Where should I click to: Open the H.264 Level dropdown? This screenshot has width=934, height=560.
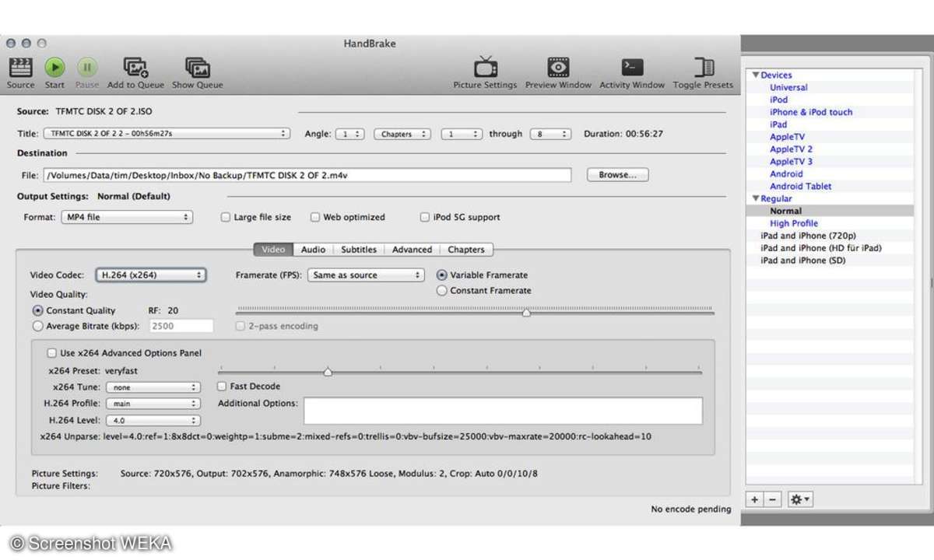[x=153, y=420]
